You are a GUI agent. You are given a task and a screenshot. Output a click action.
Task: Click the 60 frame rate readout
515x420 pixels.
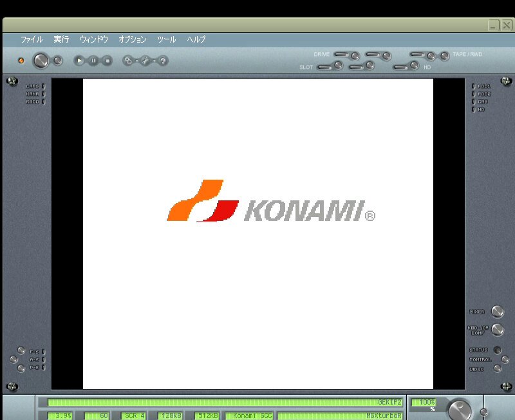(x=97, y=415)
